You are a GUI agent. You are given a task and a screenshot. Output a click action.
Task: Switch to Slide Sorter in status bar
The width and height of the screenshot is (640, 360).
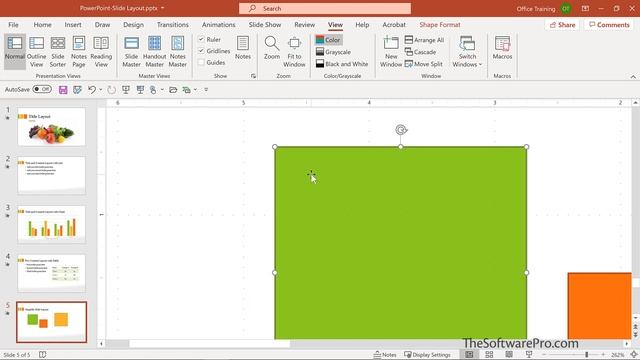tap(489, 355)
